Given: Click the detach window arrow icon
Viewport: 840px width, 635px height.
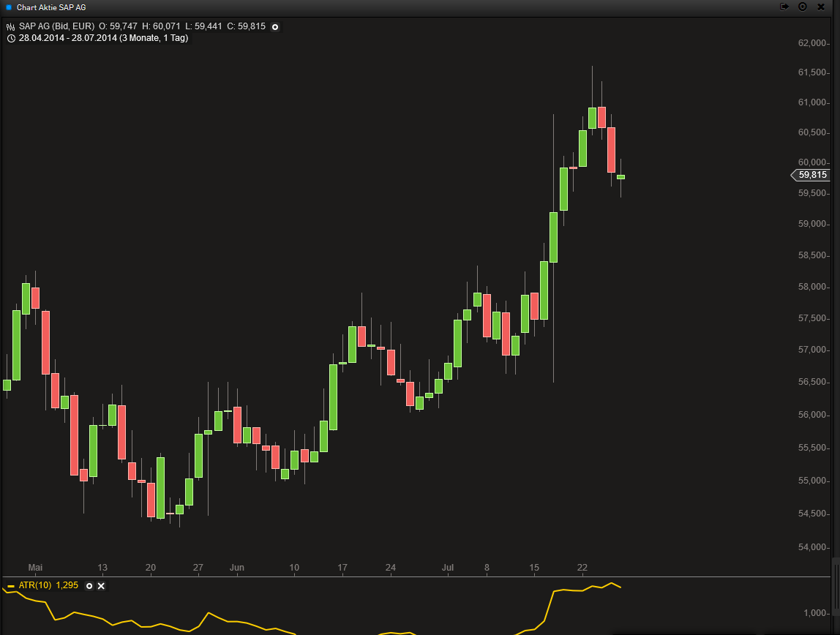Looking at the screenshot, I should (x=784, y=7).
